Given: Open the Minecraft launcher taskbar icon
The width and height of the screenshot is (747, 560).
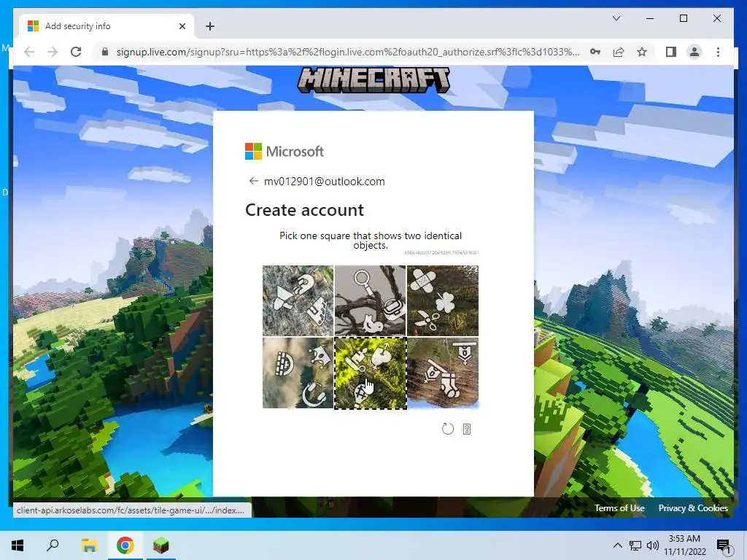Looking at the screenshot, I should tap(161, 545).
